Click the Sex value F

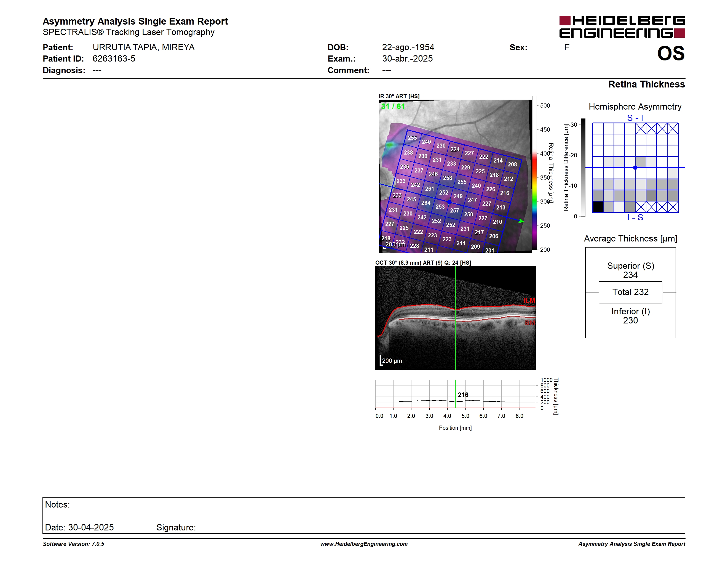[567, 47]
